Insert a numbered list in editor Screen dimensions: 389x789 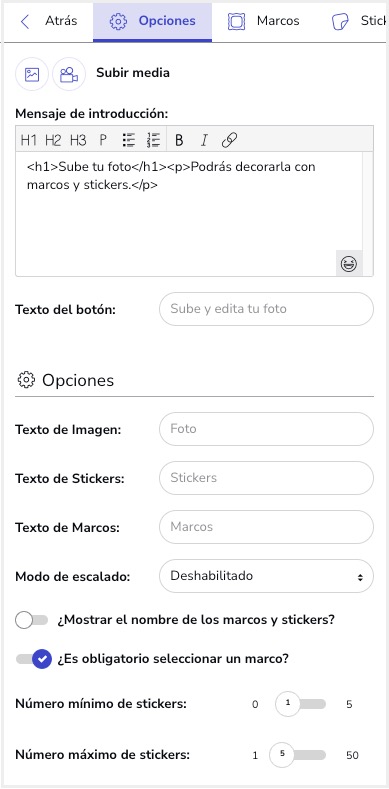[153, 140]
